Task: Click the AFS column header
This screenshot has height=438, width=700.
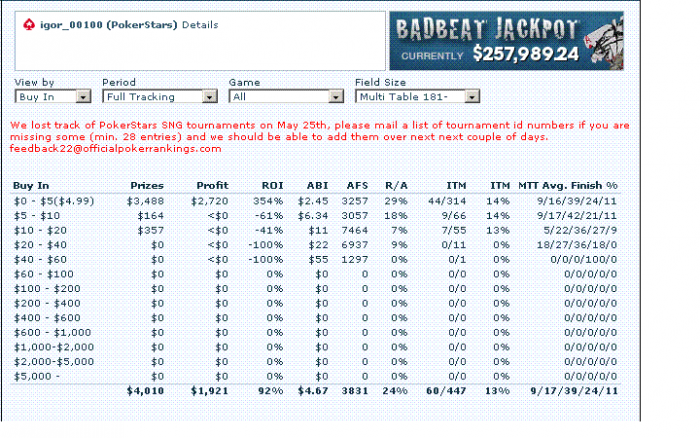Action: coord(358,186)
